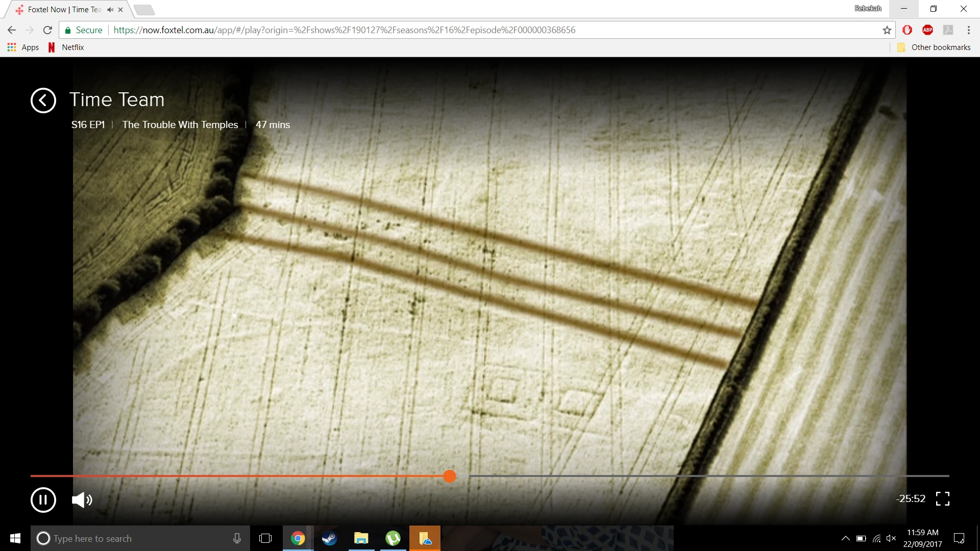Open the Windows Start menu
This screenshot has height=551, width=980.
15,538
